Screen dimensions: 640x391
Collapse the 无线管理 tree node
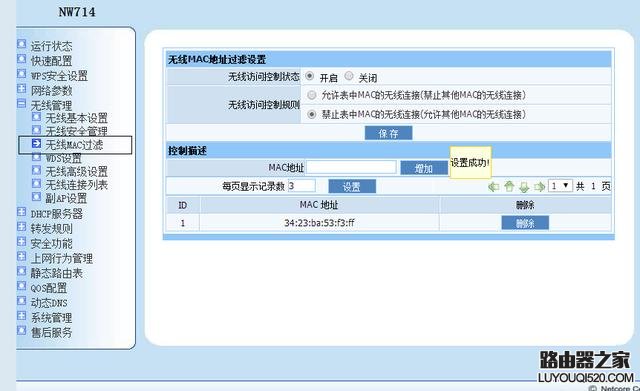point(22,103)
